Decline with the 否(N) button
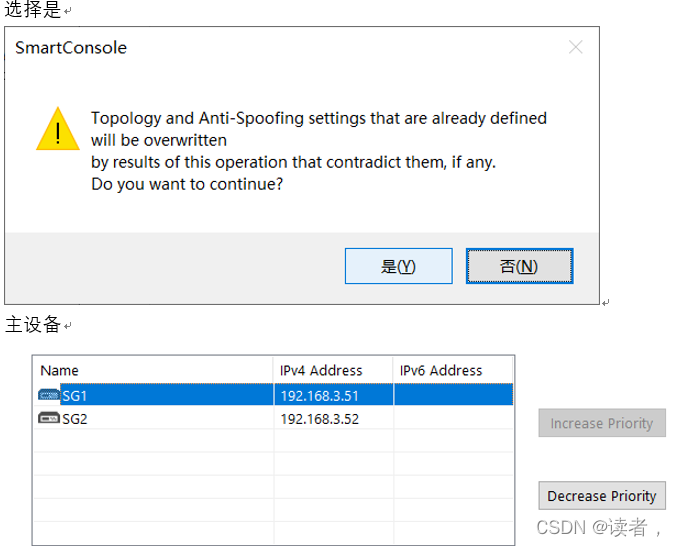Screen dimensions: 675x546 (519, 266)
